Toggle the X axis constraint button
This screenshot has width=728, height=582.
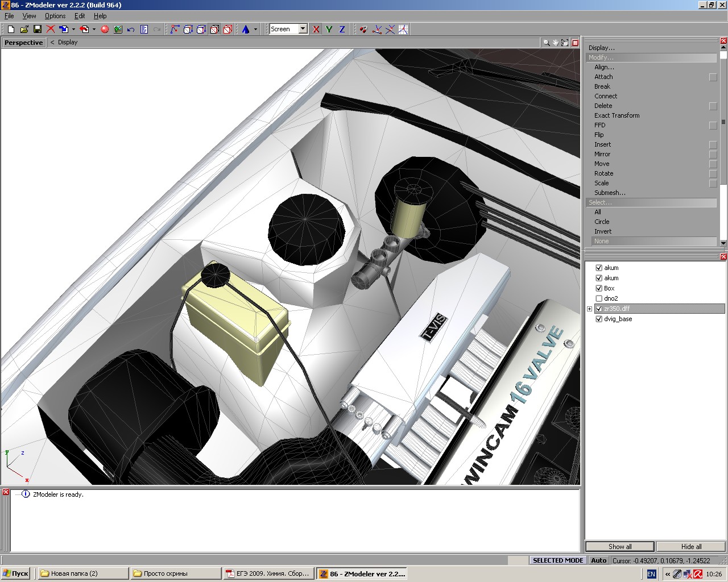pos(316,29)
